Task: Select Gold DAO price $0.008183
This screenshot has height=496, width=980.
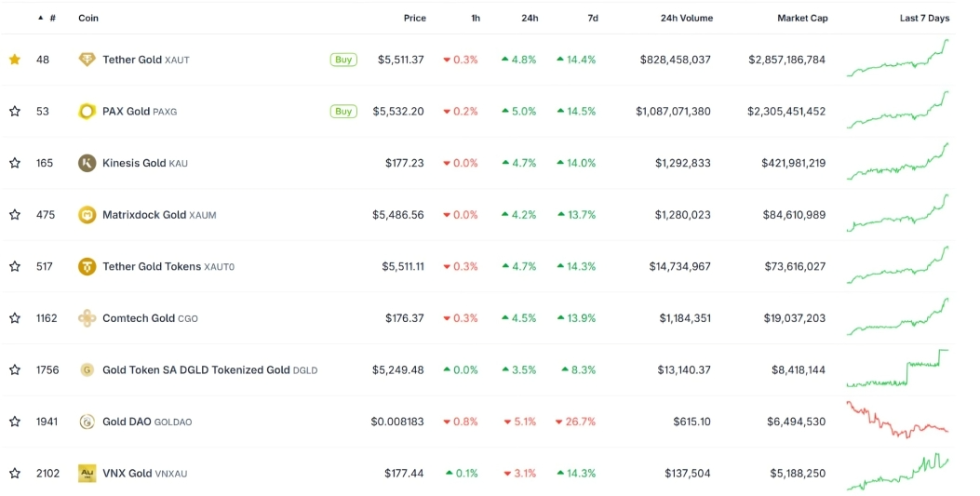Action: click(x=397, y=422)
